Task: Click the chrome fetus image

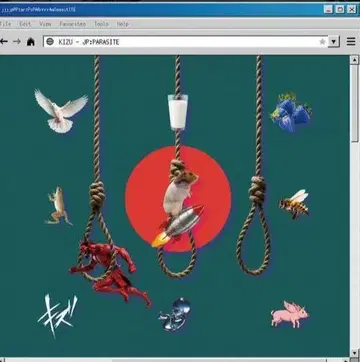Action: 175,315
